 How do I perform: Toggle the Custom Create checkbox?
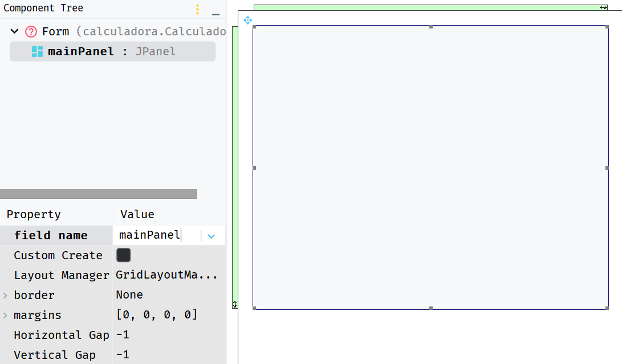coord(123,255)
